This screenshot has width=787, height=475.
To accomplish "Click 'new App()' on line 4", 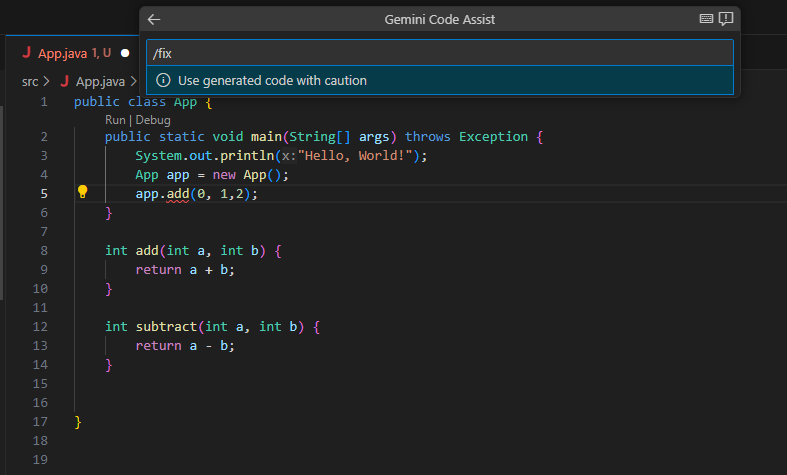I will (247, 175).
